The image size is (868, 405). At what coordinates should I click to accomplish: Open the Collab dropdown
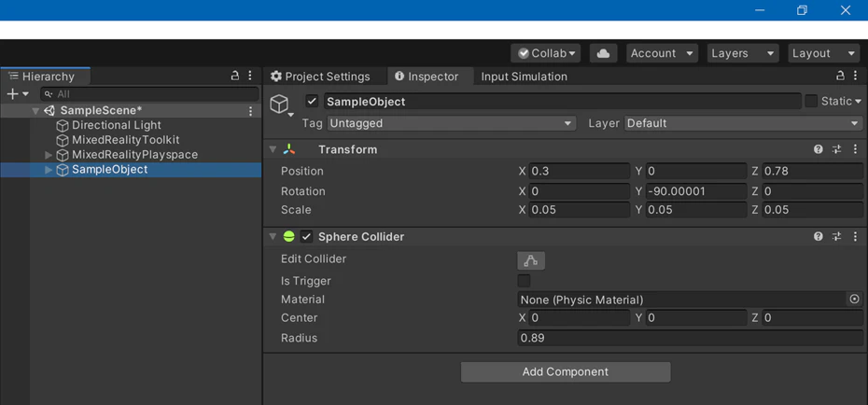[x=546, y=53]
